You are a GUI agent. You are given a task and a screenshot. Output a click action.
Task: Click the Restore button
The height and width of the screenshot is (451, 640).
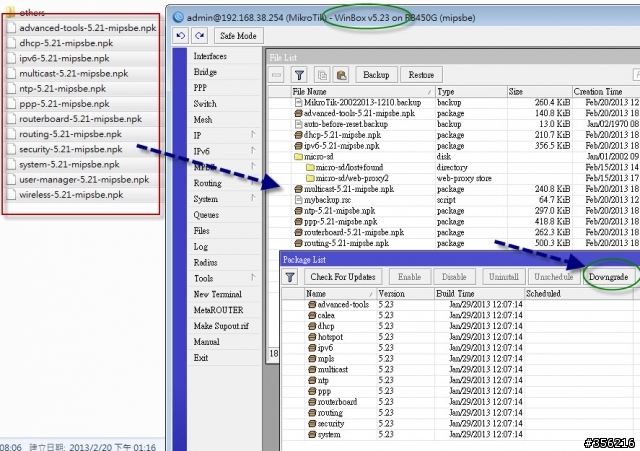(421, 75)
